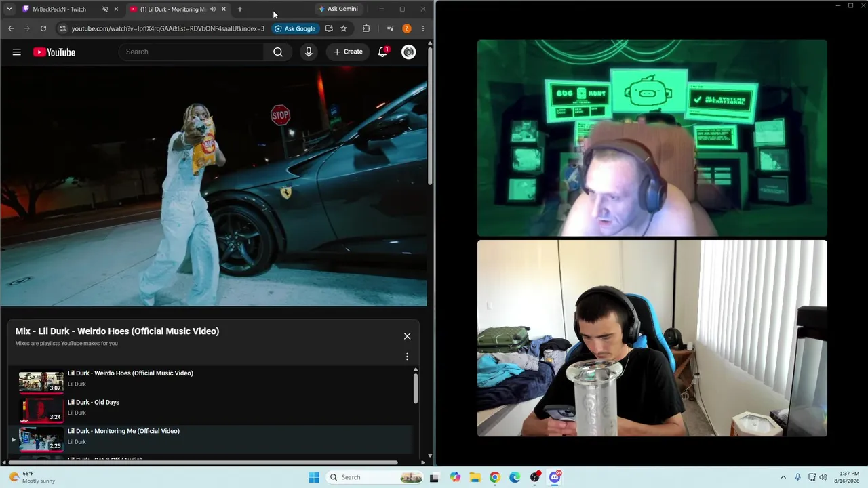Click the Ask Google button in address bar
The width and height of the screenshot is (868, 488).
click(296, 28)
